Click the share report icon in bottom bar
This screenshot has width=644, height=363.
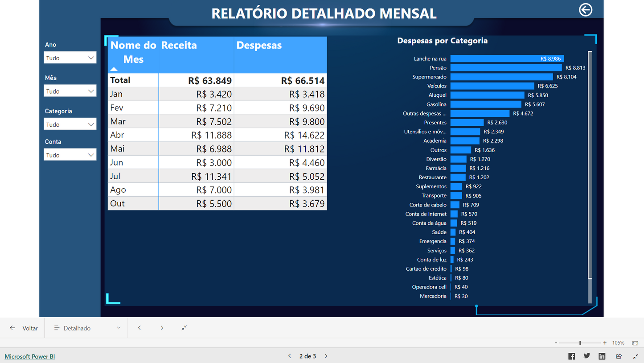point(619,356)
